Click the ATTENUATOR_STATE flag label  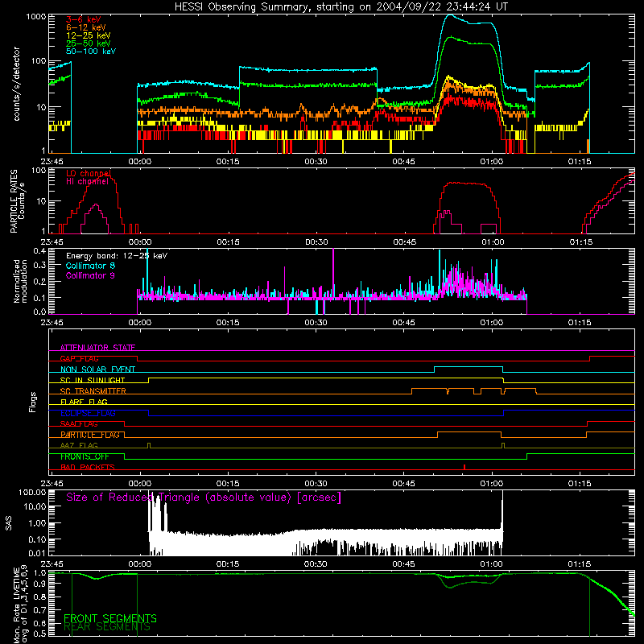click(x=97, y=348)
